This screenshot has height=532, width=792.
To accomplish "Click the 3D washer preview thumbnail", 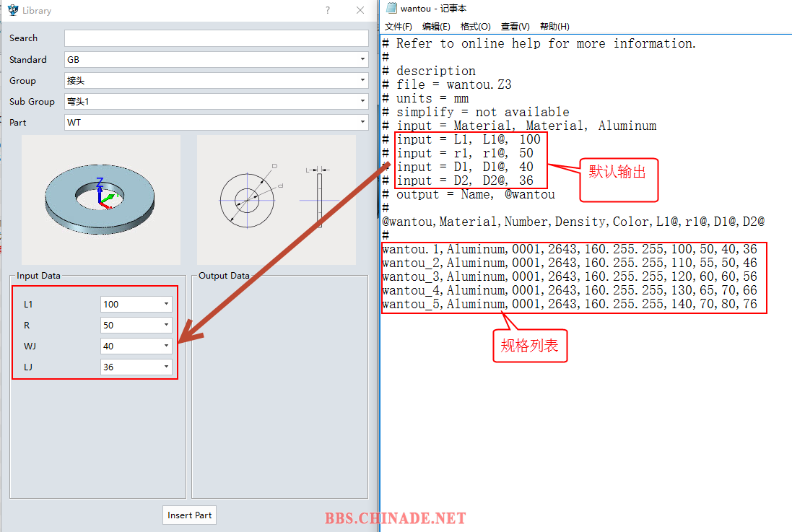I will click(101, 200).
